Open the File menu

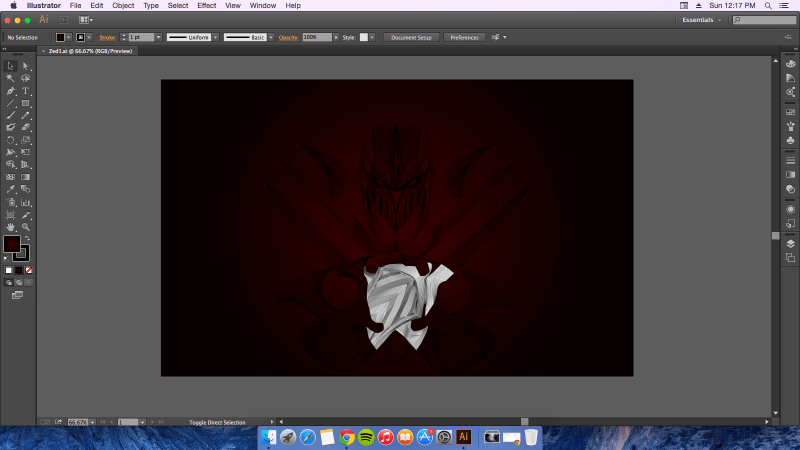coord(76,6)
